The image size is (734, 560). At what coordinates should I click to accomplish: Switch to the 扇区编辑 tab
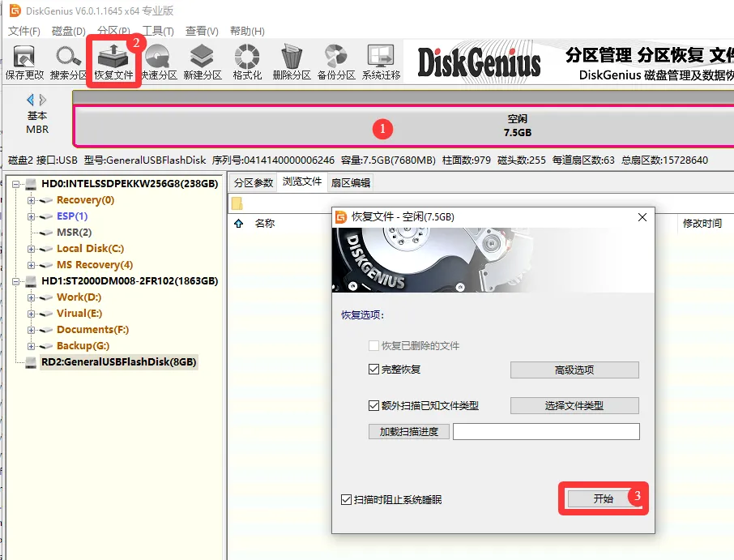point(350,182)
